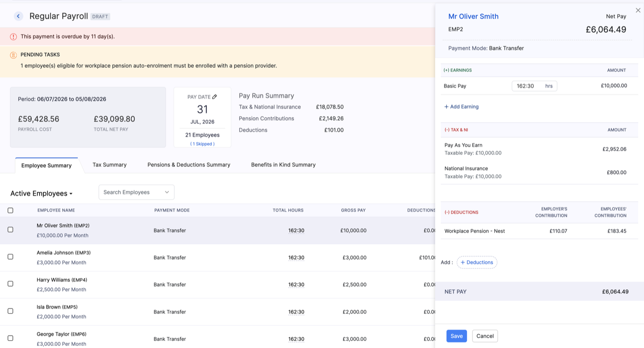Viewport: 644px width, 348px height.
Task: Open the Active Employees filter dropdown
Action: click(x=41, y=194)
